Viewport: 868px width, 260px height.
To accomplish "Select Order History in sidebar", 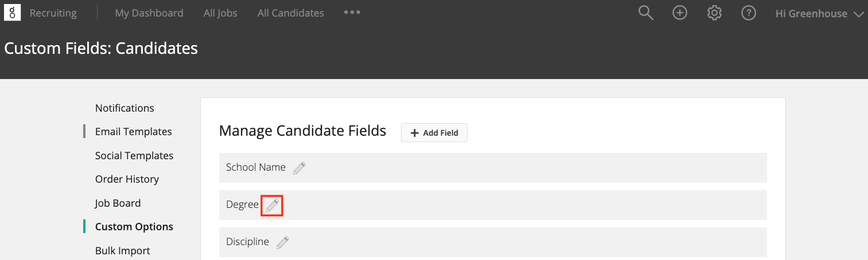I will pos(127,179).
